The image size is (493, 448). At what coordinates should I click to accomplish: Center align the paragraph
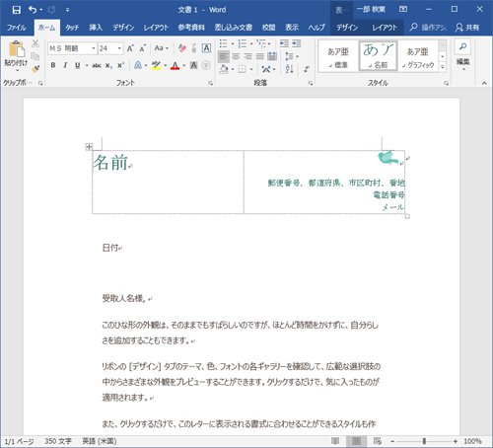tap(236, 56)
